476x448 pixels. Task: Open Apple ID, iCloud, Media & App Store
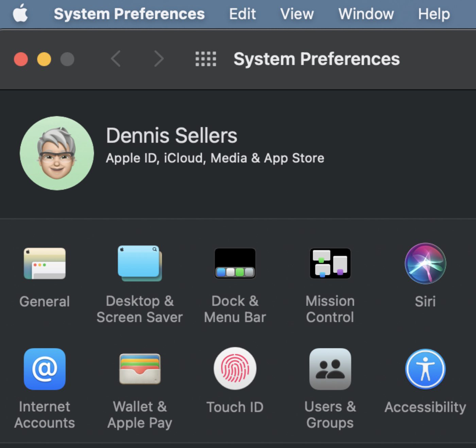coord(215,158)
